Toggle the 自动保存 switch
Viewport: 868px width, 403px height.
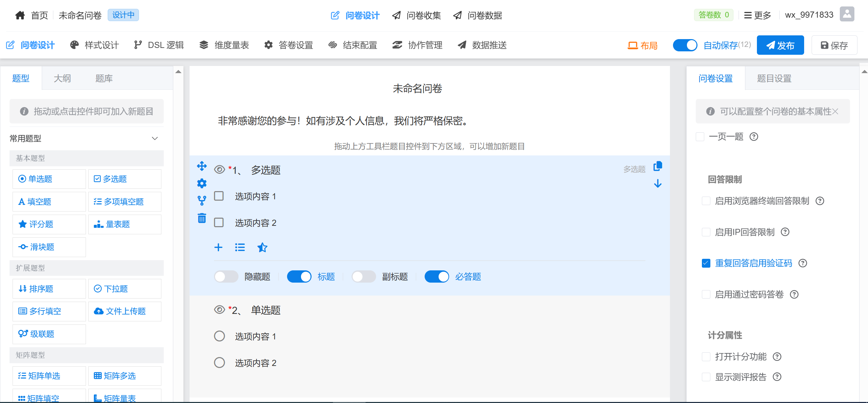pyautogui.click(x=685, y=45)
